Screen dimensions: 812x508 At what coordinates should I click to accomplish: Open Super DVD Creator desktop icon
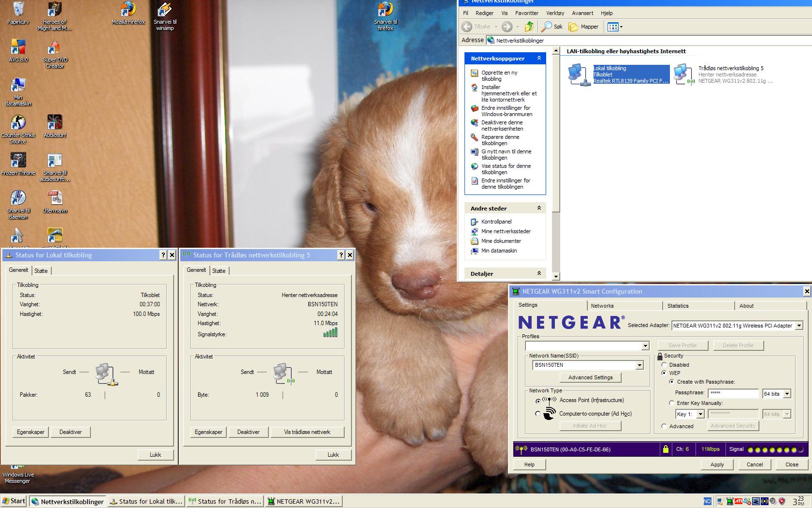click(55, 54)
